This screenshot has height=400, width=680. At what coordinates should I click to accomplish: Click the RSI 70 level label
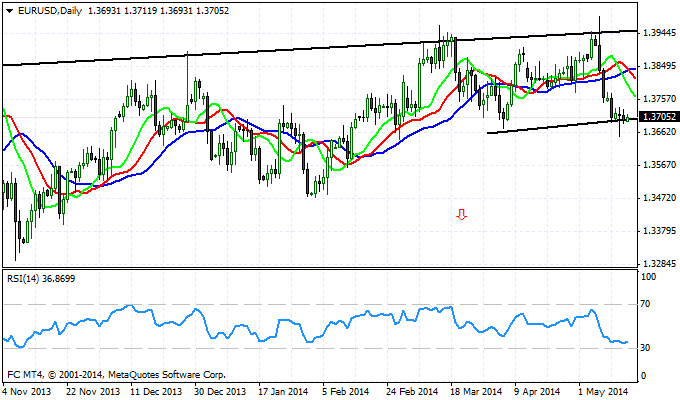[645, 304]
